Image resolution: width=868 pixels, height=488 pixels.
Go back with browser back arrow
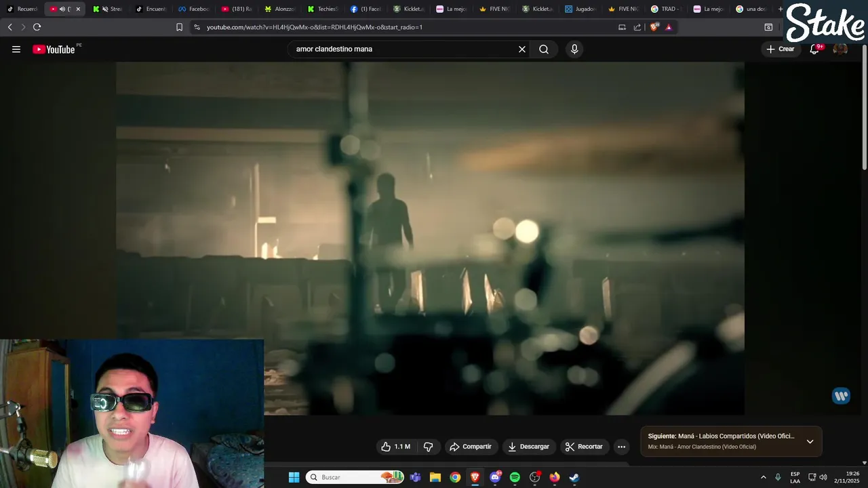[x=9, y=27]
